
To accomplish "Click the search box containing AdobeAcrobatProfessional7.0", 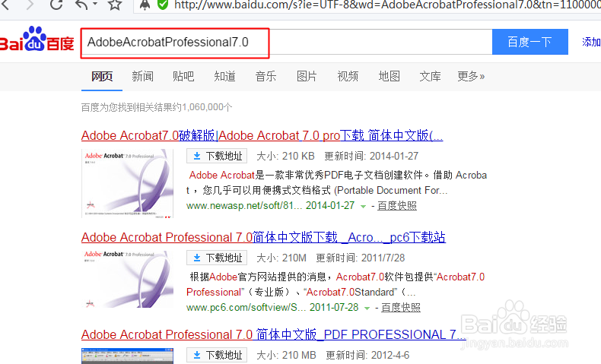I will coord(287,42).
